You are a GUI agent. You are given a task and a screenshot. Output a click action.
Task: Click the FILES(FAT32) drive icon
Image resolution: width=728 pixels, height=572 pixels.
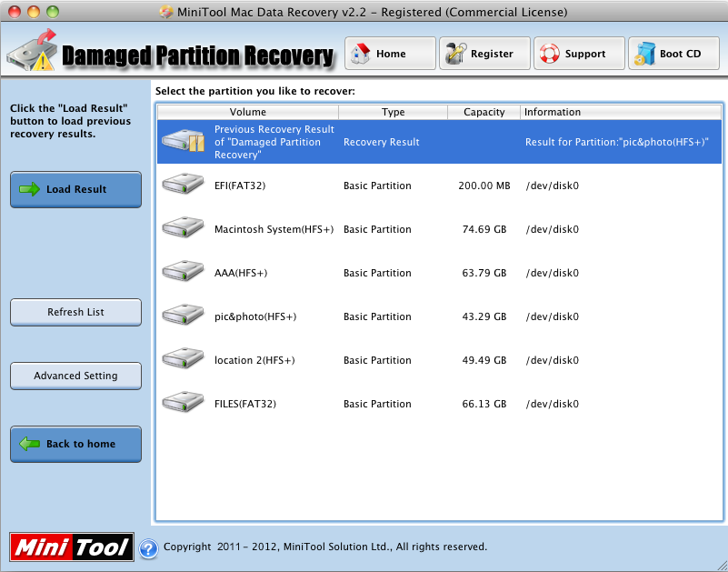pos(183,404)
